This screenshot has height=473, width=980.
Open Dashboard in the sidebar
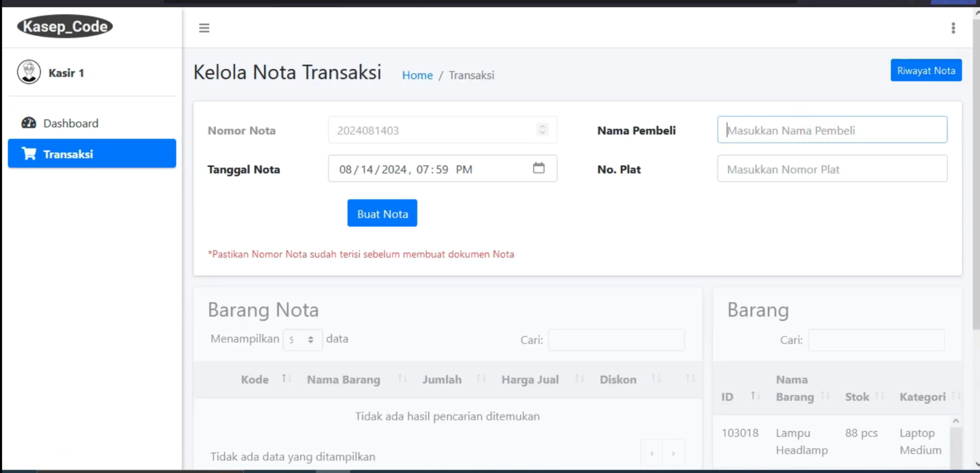92,123
